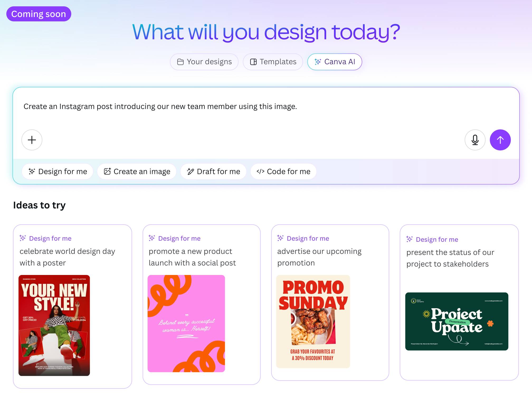
Task: Switch to the Your designs tab
Action: tap(205, 62)
